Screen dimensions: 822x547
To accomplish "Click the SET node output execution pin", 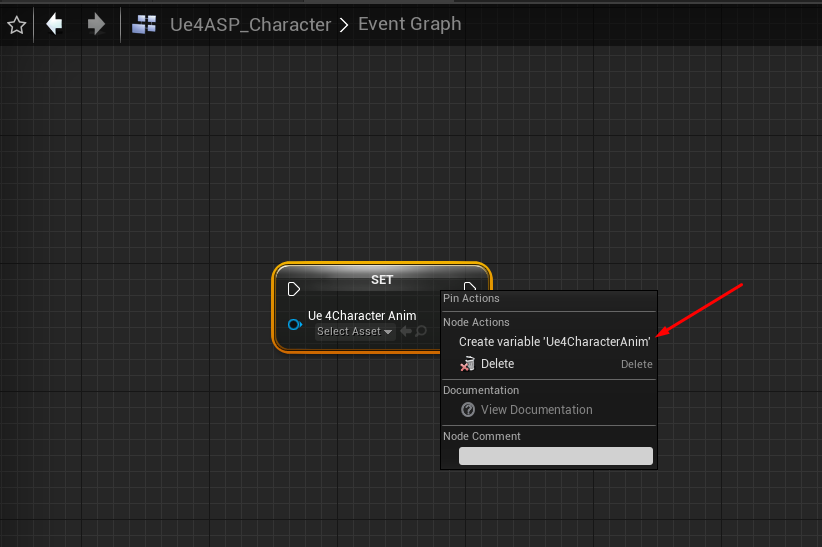I will click(x=470, y=286).
